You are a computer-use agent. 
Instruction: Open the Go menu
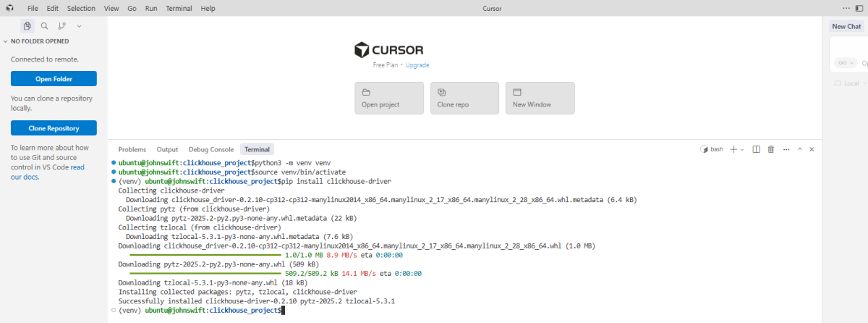point(132,8)
